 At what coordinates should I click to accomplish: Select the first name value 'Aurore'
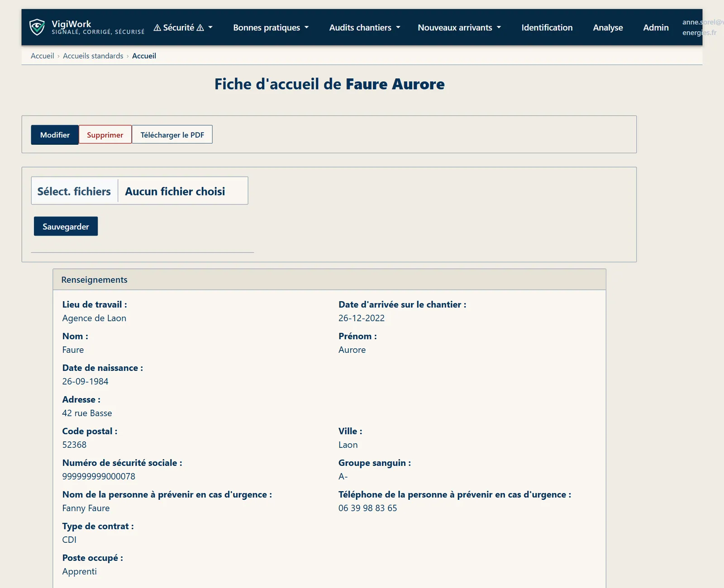point(352,350)
